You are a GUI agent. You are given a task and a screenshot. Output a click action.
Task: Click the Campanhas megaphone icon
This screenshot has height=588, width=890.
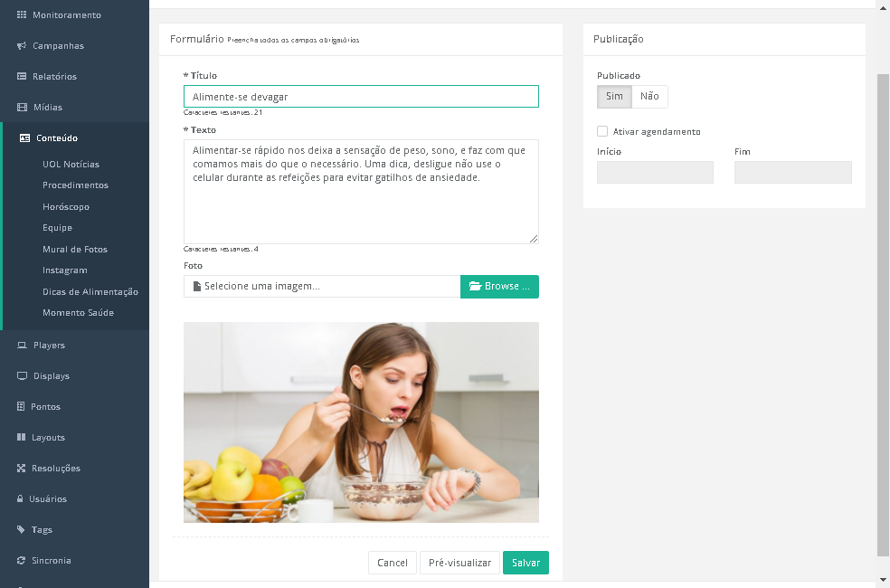[22, 45]
